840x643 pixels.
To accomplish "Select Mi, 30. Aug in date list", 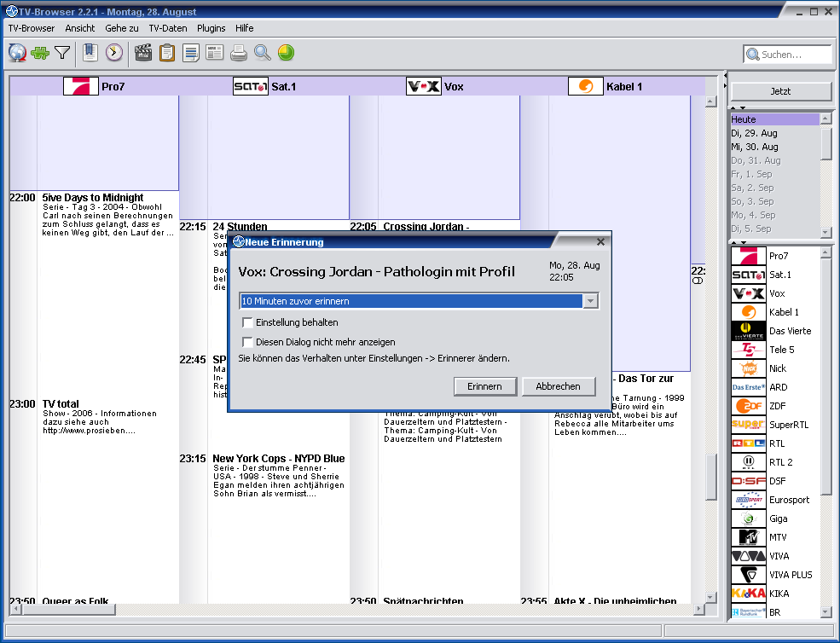I will pos(775,147).
